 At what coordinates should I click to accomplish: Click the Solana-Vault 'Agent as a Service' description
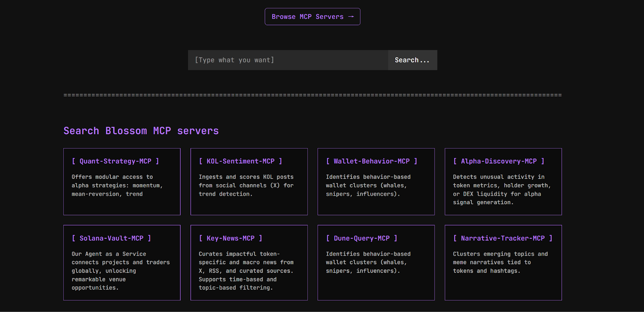pos(120,271)
